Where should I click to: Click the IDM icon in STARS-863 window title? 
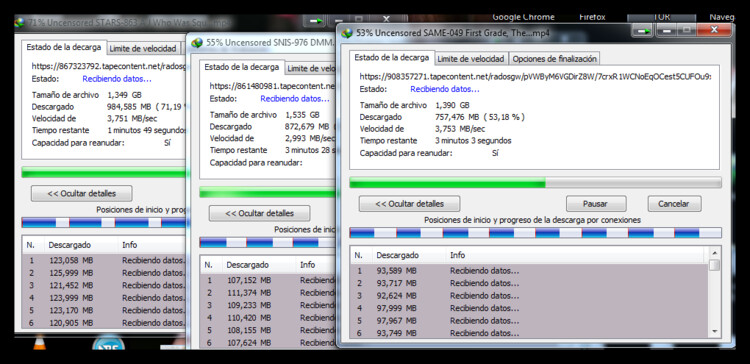(20, 22)
